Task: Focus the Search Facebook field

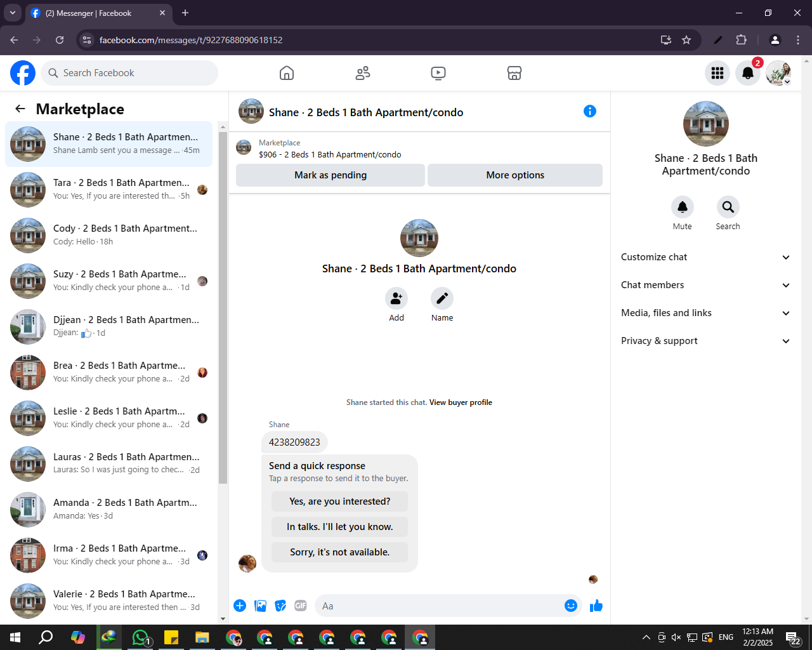Action: (129, 73)
